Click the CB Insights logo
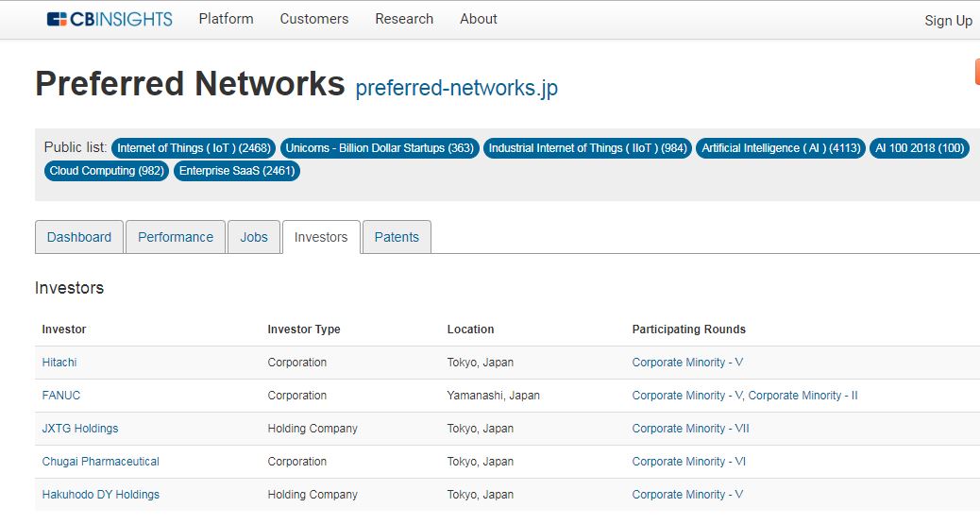 (x=110, y=20)
